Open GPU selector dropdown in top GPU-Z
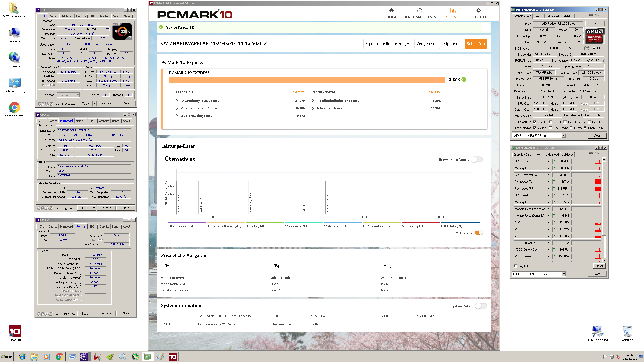The width and height of the screenshot is (644, 362). pyautogui.click(x=563, y=135)
